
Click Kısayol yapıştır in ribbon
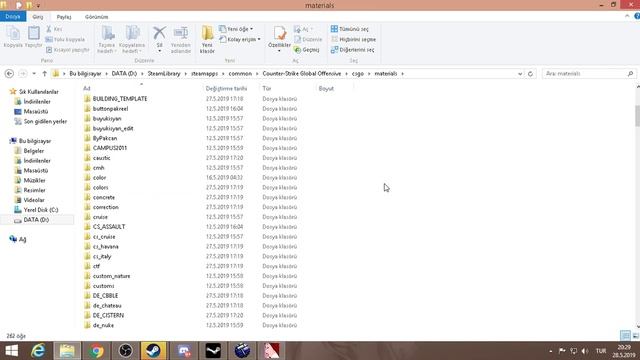click(x=67, y=50)
